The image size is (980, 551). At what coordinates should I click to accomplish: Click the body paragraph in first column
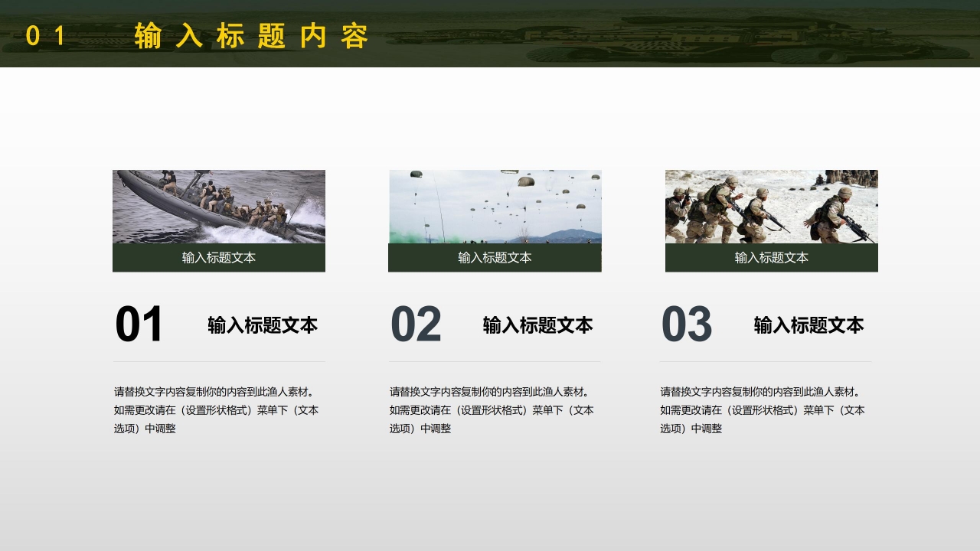[x=217, y=410]
